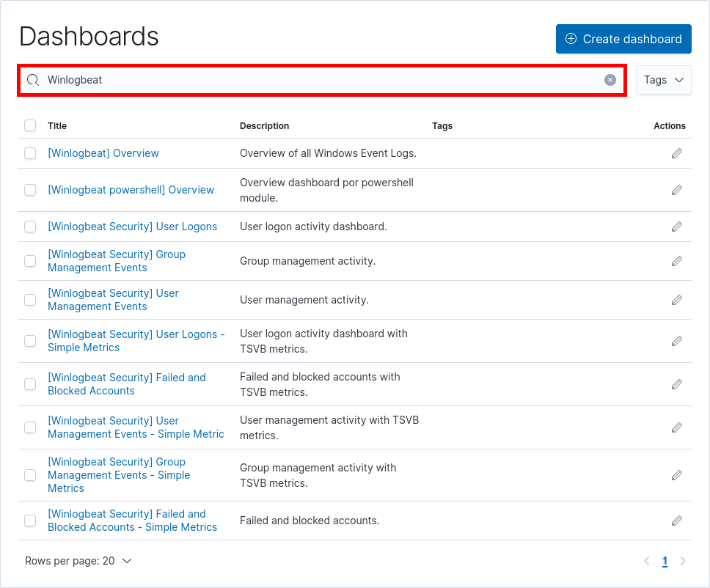Click the Create dashboard button
The height and width of the screenshot is (588, 710).
pyautogui.click(x=623, y=39)
